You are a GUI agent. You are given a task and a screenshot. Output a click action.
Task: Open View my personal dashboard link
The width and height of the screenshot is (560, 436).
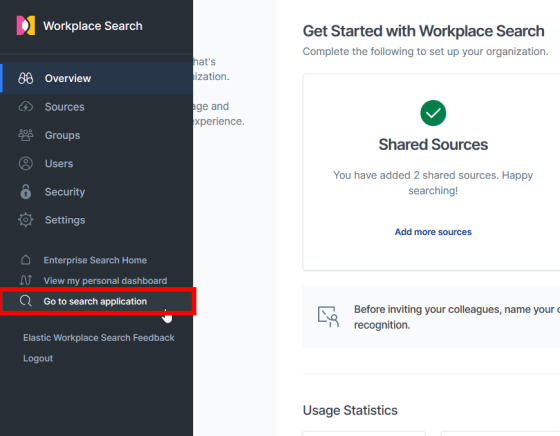pyautogui.click(x=105, y=281)
